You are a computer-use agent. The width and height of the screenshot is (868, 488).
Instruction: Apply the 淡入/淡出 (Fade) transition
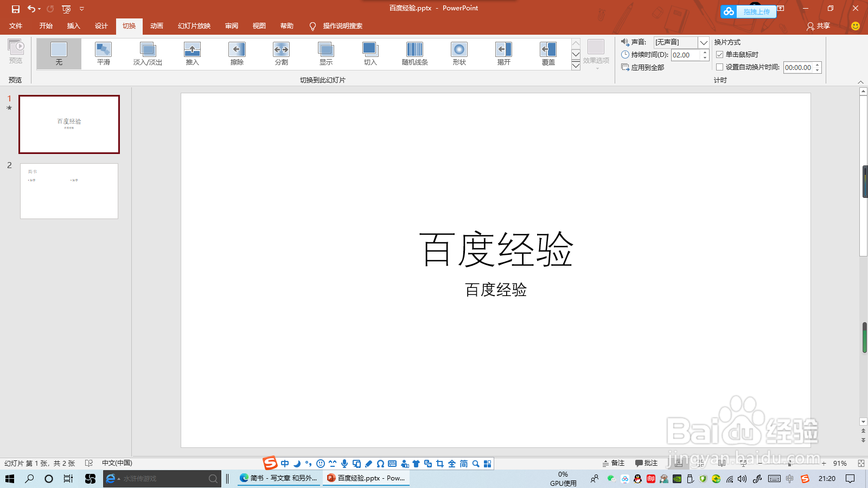pos(148,54)
